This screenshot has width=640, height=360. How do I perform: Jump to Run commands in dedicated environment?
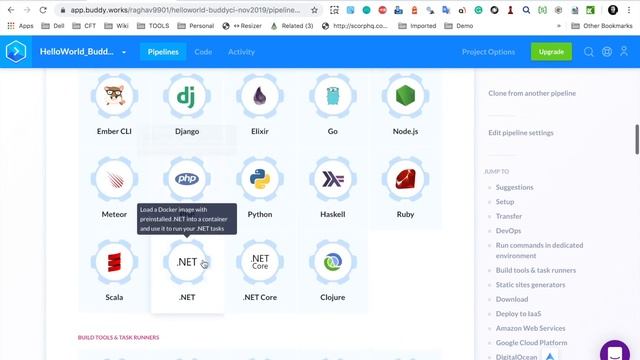pos(539,250)
